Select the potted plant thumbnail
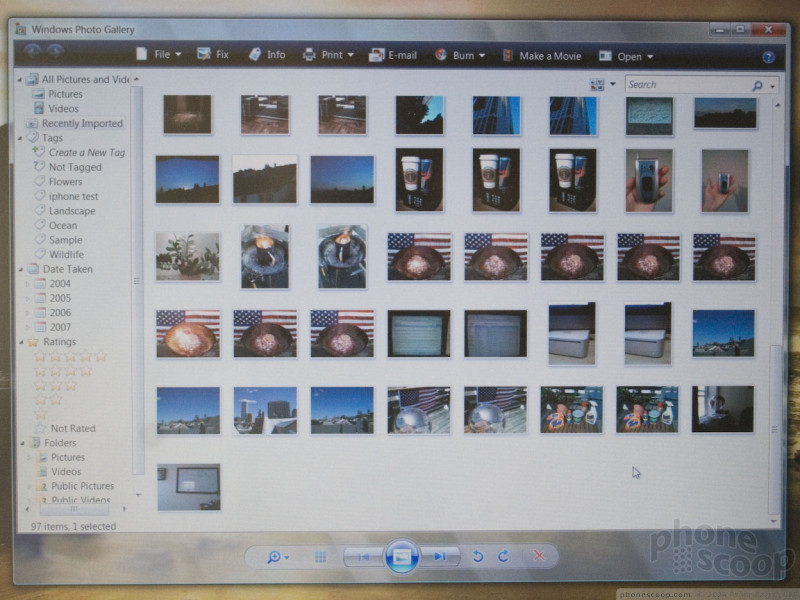The image size is (800, 600). 188,257
